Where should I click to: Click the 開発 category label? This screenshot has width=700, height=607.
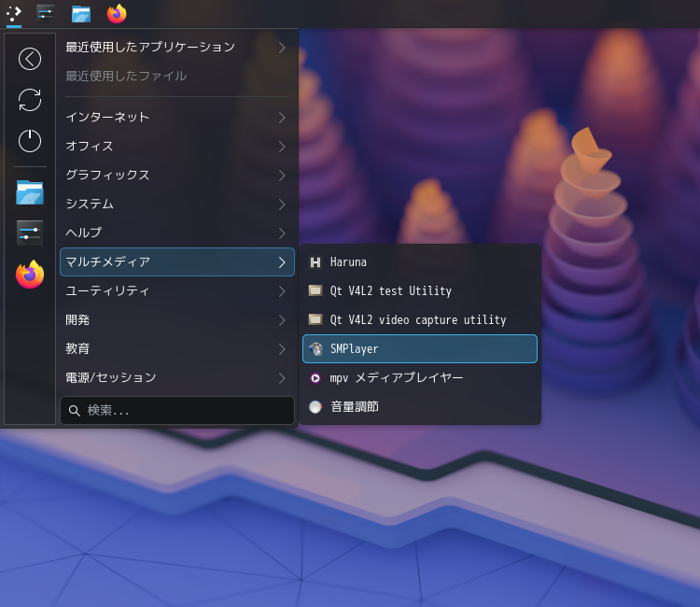tap(77, 319)
